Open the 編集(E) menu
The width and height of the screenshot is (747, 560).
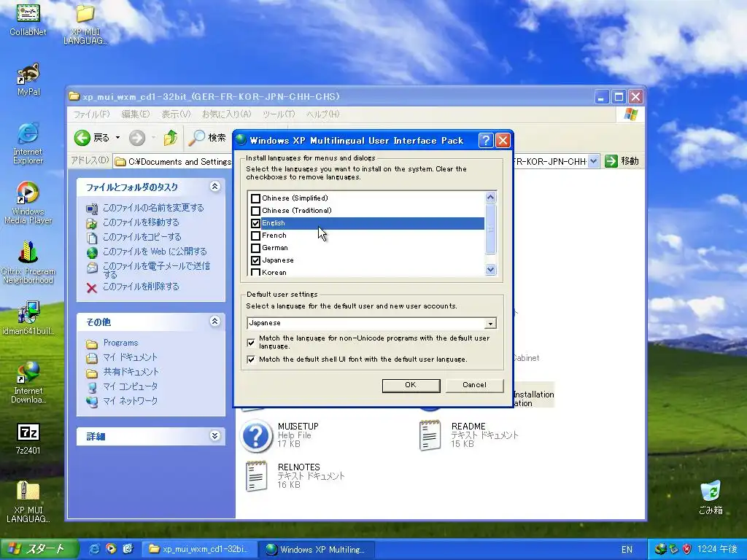coord(135,114)
